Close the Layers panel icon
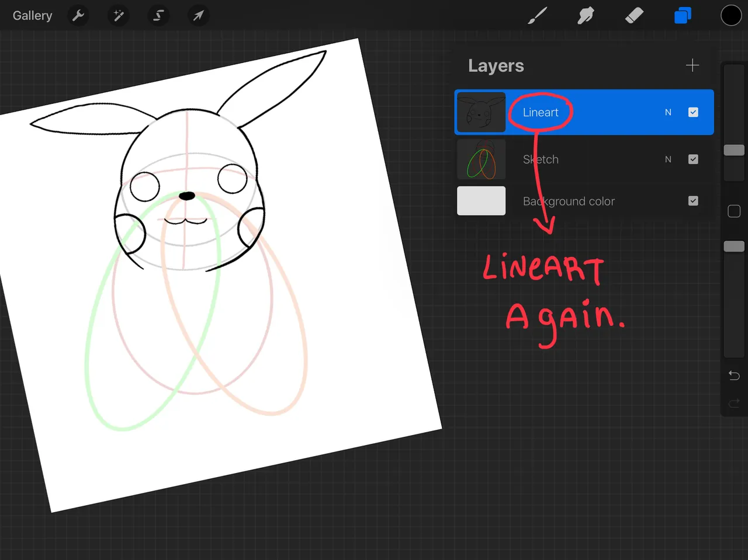Screen dimensions: 748x560 [683, 16]
